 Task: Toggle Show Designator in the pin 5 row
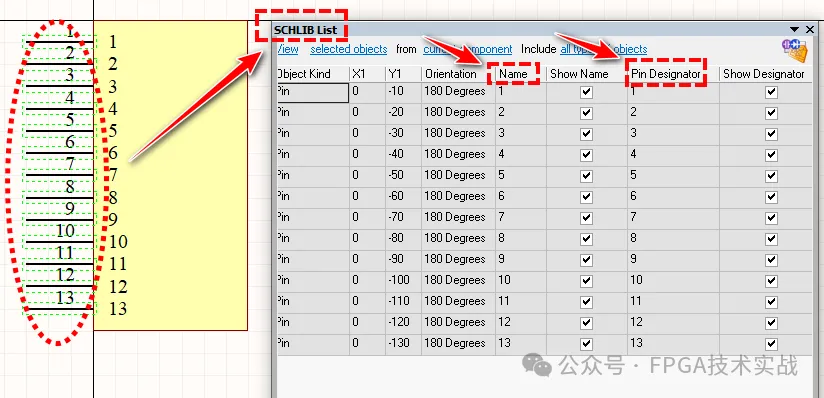click(771, 176)
